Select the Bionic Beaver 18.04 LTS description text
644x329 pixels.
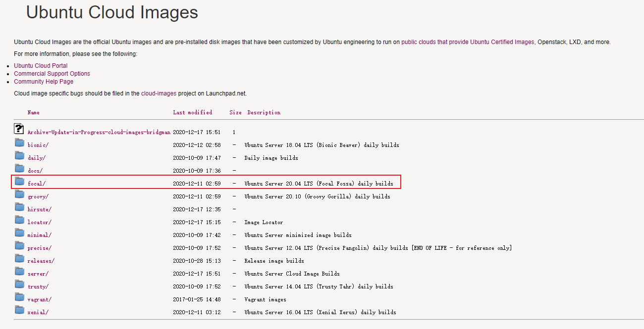click(322, 145)
